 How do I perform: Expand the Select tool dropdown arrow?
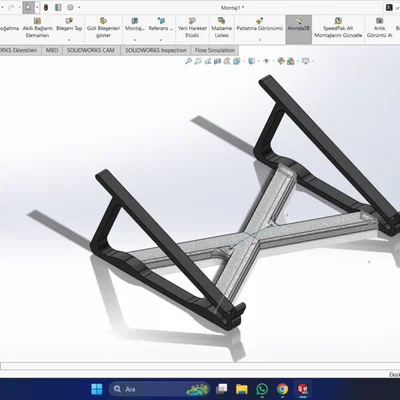pyautogui.click(x=37, y=7)
